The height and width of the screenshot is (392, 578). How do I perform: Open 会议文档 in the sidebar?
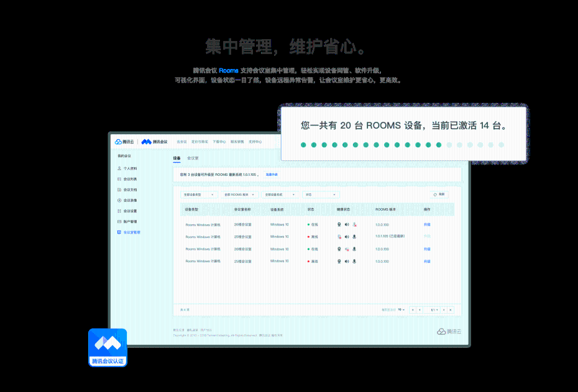pyautogui.click(x=127, y=189)
